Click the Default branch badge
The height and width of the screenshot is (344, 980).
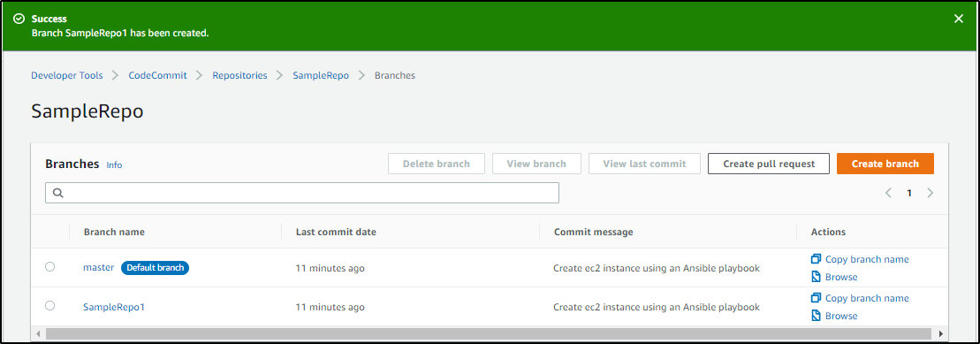click(155, 268)
